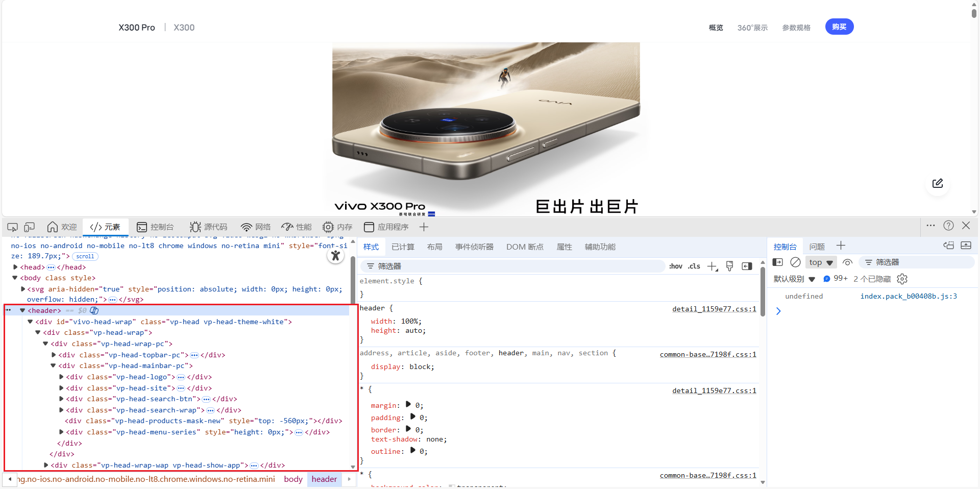Click the scroll badge on html element
Viewport: 980px width, 489px height.
[85, 257]
